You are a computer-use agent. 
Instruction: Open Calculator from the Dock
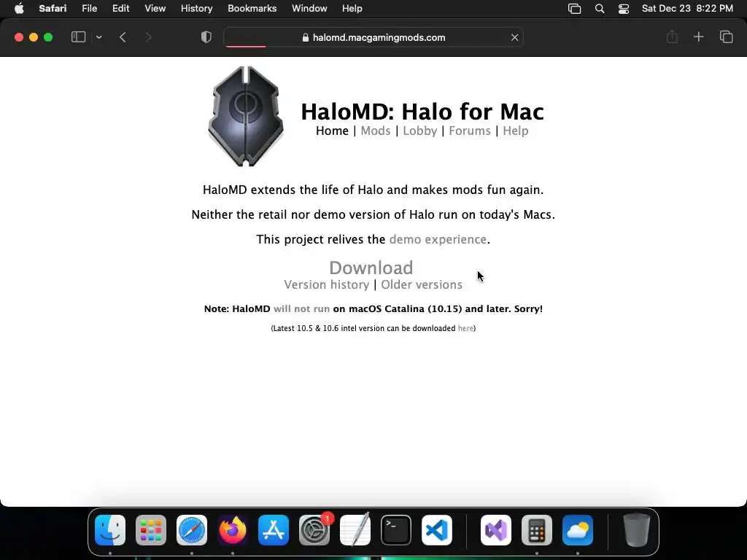pyautogui.click(x=537, y=530)
